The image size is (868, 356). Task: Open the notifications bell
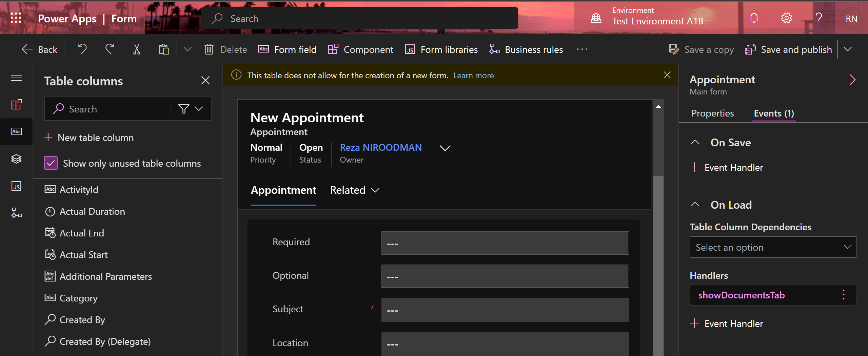pyautogui.click(x=754, y=18)
